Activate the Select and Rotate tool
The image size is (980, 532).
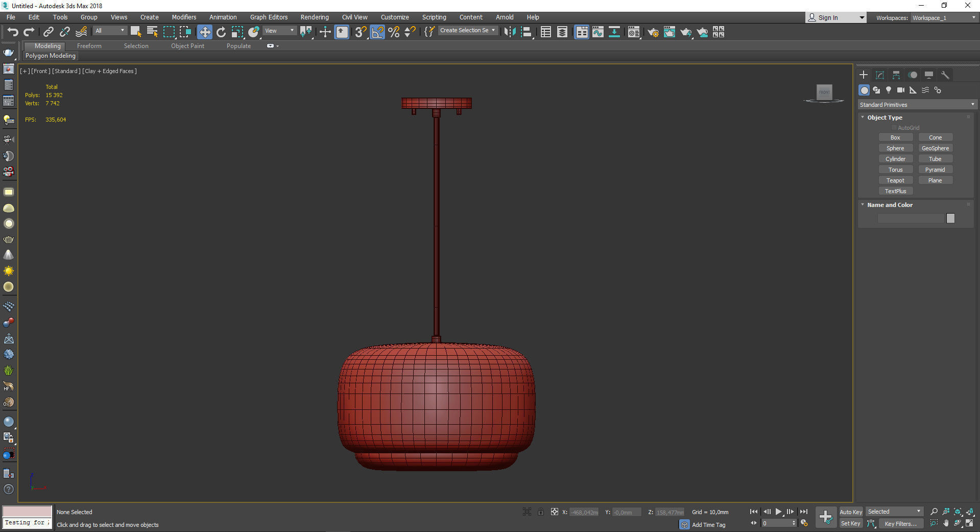[221, 32]
